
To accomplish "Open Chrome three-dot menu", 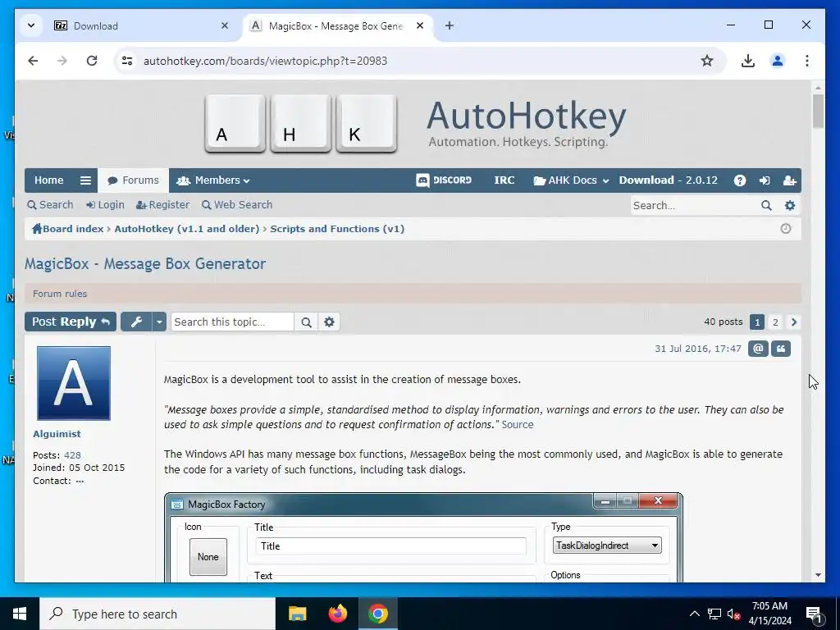I will (x=807, y=61).
